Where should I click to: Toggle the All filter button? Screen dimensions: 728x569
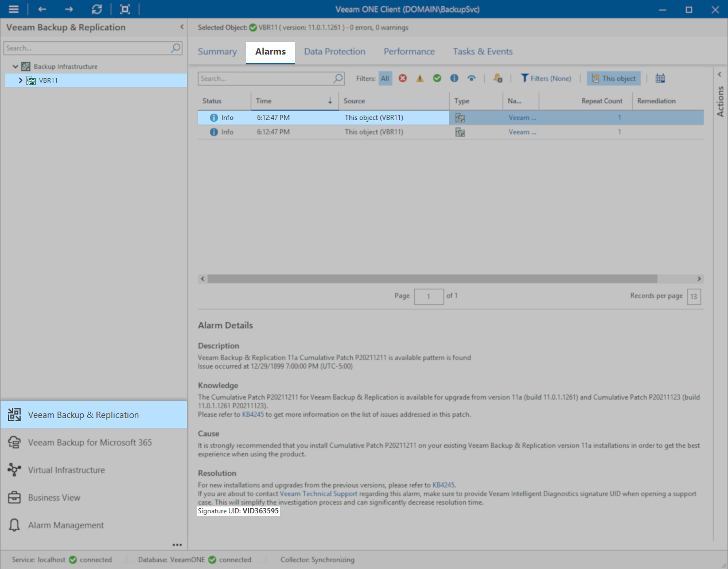tap(385, 78)
